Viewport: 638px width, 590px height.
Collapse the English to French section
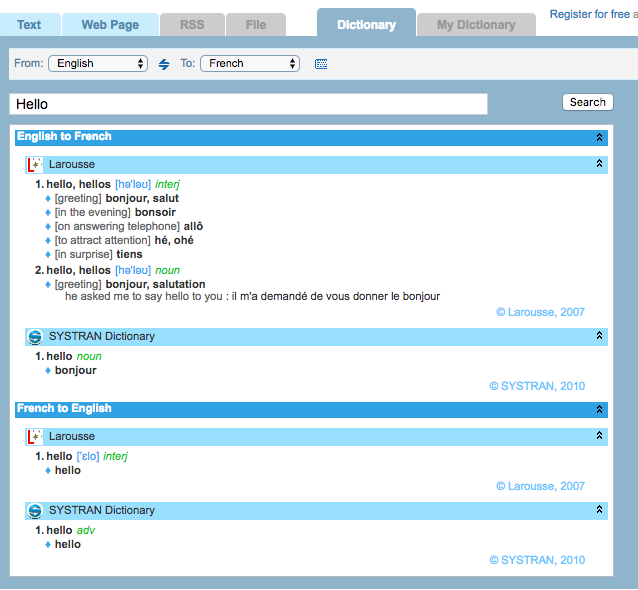(x=599, y=138)
